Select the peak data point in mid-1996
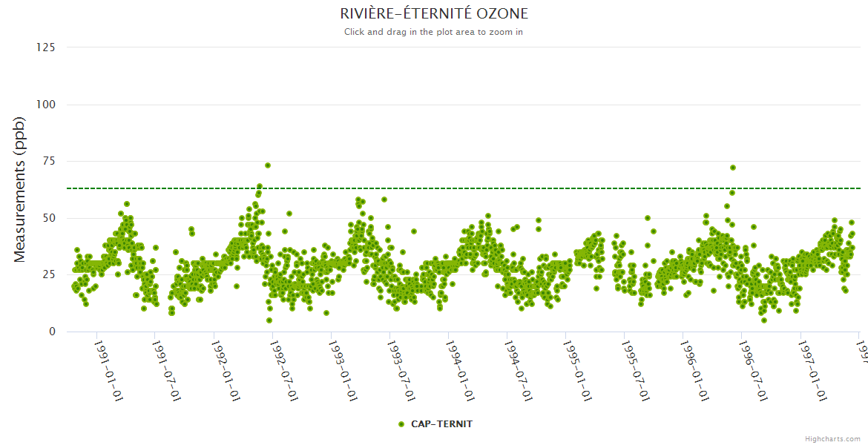Viewport: 868px width, 445px height. (x=733, y=168)
